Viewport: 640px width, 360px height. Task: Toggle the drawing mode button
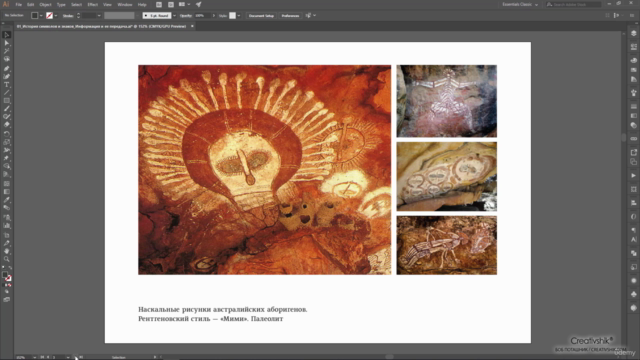pyautogui.click(x=7, y=292)
